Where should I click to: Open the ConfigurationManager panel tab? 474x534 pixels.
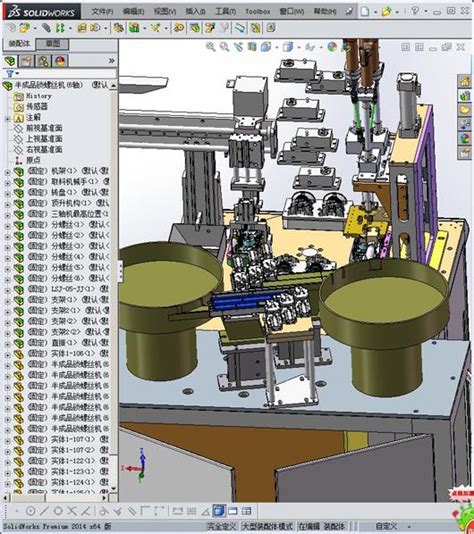coord(43,61)
